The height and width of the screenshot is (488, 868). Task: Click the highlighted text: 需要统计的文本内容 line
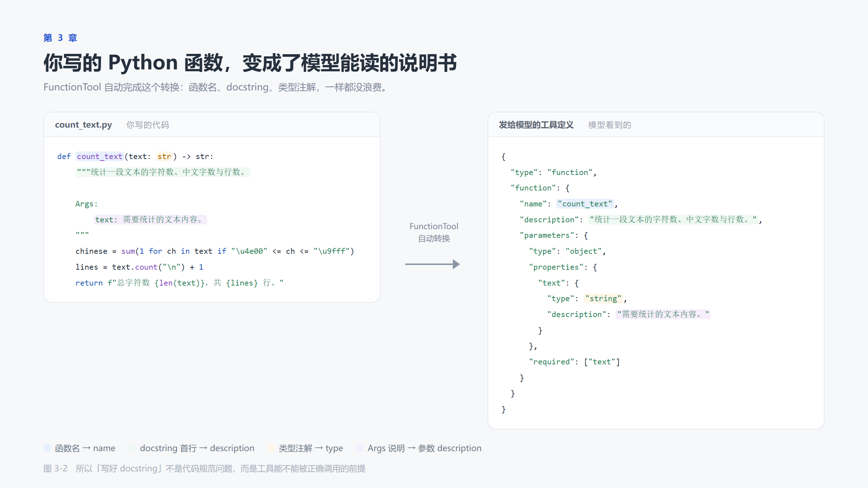click(x=150, y=219)
